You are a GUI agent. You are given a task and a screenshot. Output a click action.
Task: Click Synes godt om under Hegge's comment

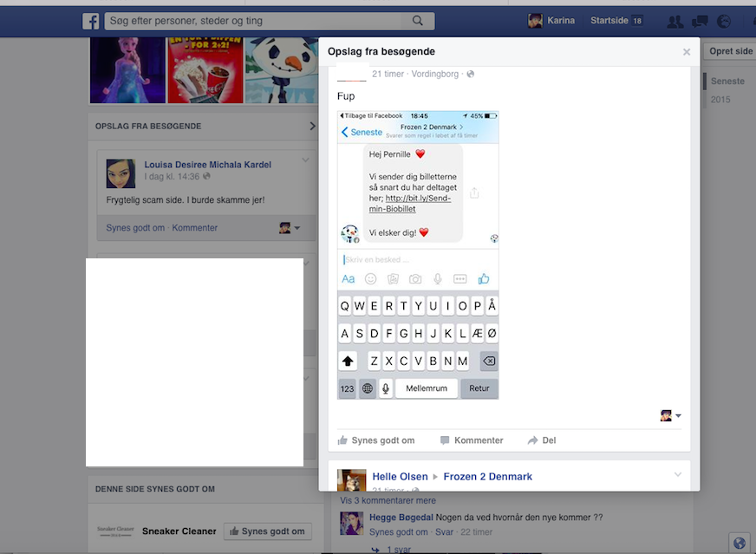[x=398, y=531]
